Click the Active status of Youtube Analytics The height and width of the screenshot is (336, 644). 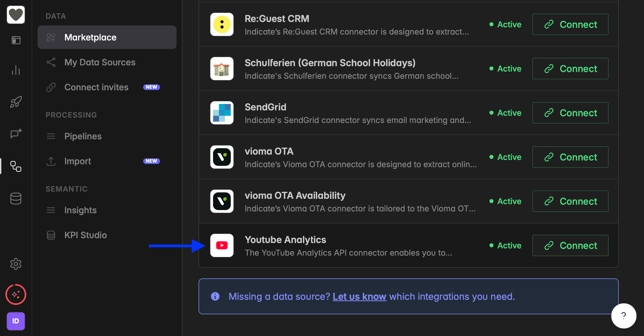tap(506, 245)
